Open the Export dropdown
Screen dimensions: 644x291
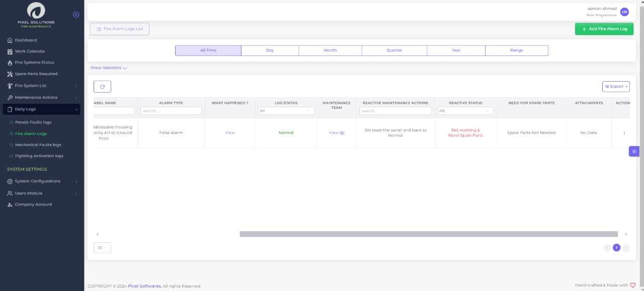[616, 87]
